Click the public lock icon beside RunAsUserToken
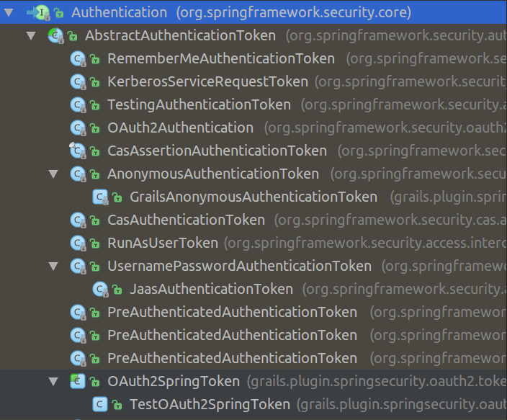 click(x=95, y=243)
